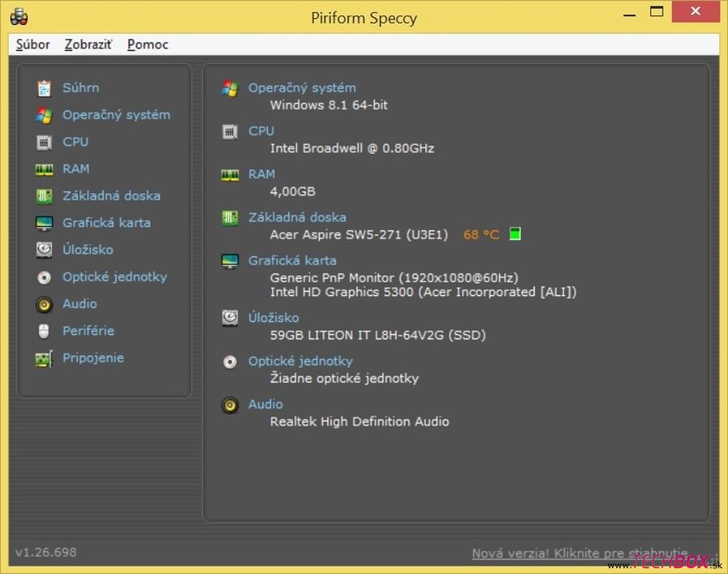The width and height of the screenshot is (728, 574).
Task: Select Grafická karta in the sidebar
Action: coord(106,223)
